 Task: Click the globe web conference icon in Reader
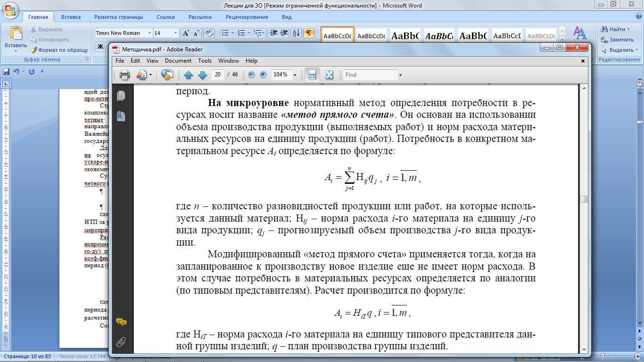(x=167, y=75)
